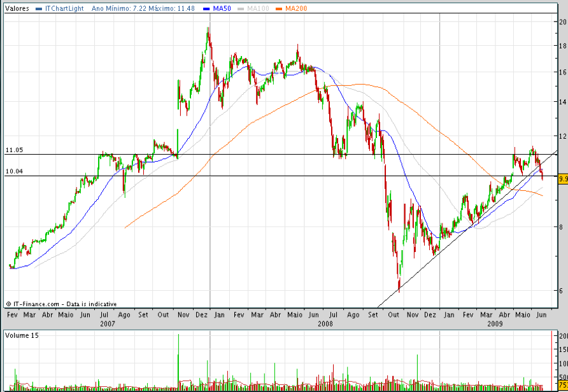Click the Mar month label of 2009

click(x=486, y=315)
